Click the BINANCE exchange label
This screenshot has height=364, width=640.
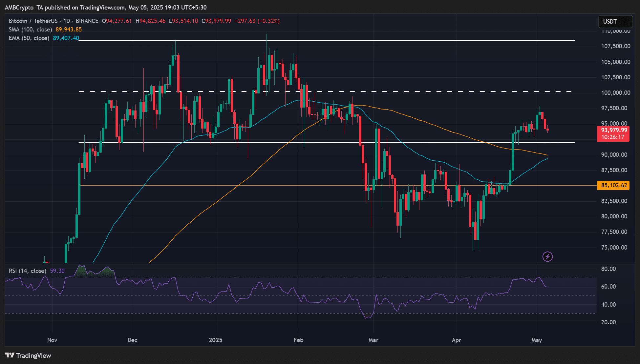[87, 21]
